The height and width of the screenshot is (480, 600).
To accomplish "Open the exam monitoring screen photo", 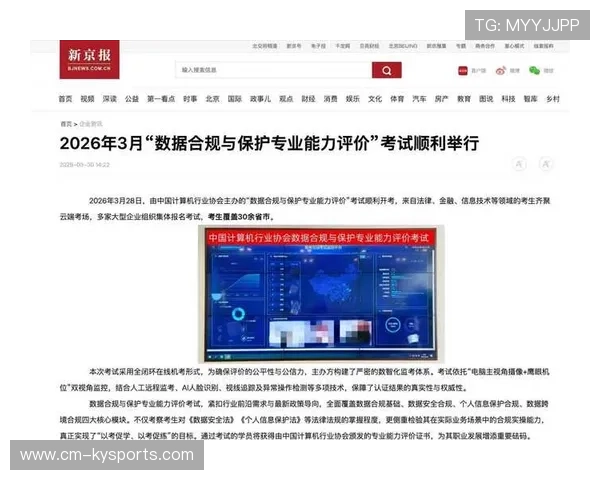I will point(321,294).
